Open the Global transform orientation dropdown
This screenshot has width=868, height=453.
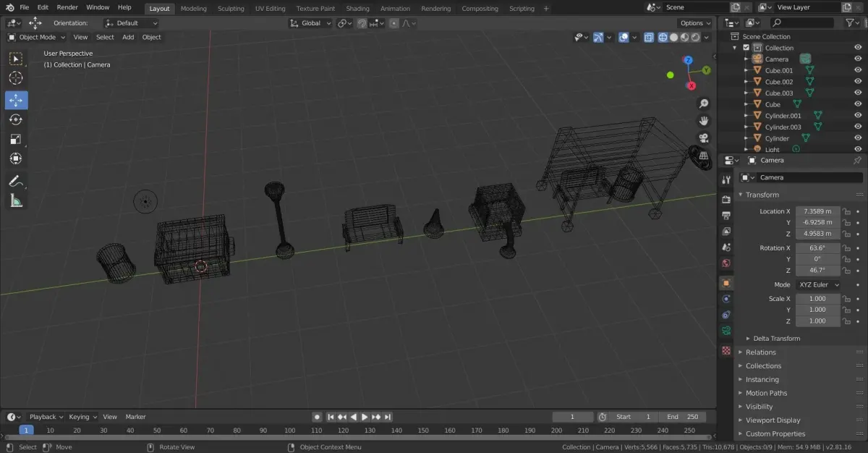(x=311, y=23)
